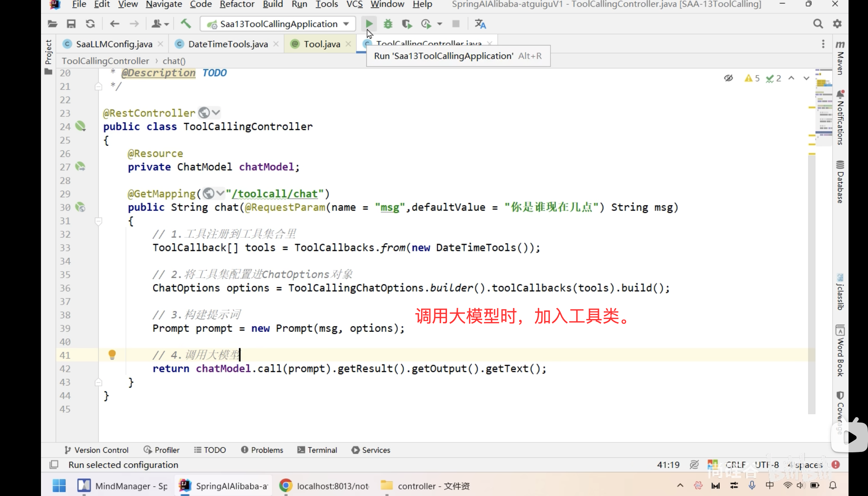The height and width of the screenshot is (496, 868).
Task: Open the Translate icon in toolbar
Action: (480, 24)
